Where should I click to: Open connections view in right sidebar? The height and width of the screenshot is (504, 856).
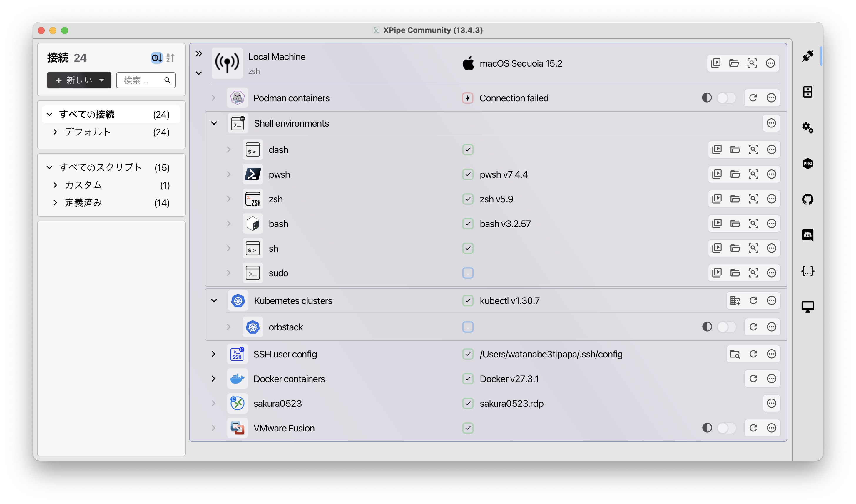point(808,56)
